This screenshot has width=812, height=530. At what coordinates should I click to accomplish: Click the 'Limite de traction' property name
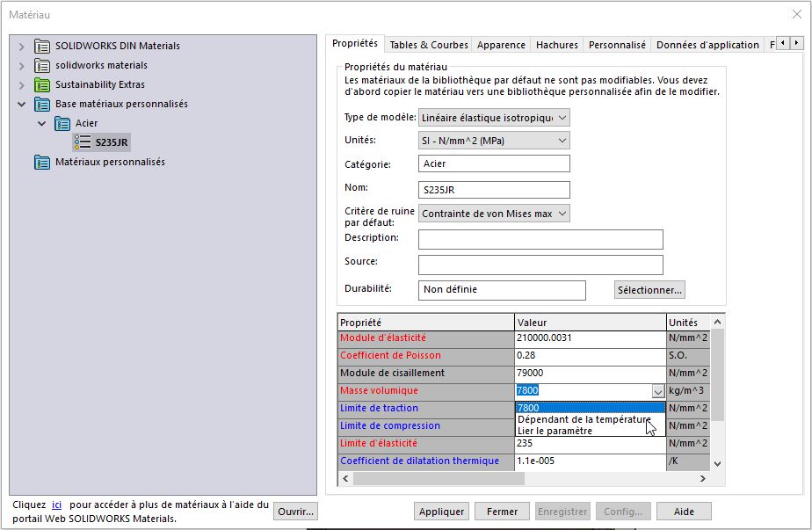(x=379, y=408)
